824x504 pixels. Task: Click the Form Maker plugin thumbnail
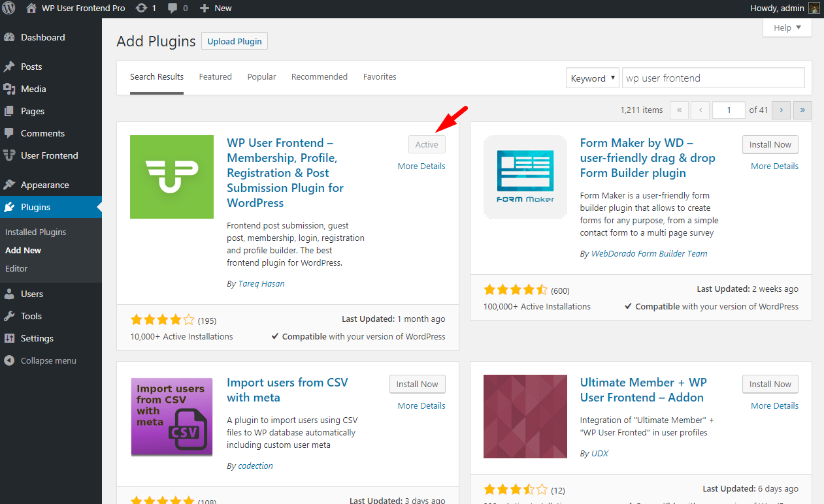pos(525,177)
